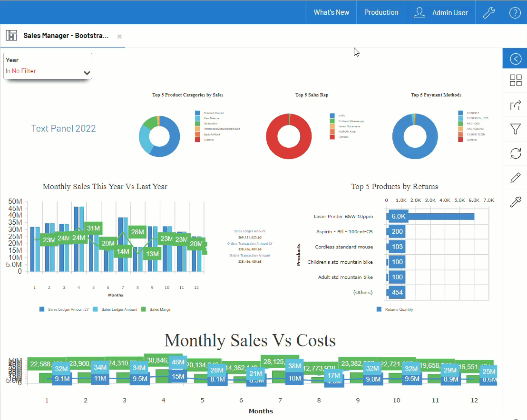Click the share/export icon in sidebar
The height and width of the screenshot is (420, 527).
(515, 105)
